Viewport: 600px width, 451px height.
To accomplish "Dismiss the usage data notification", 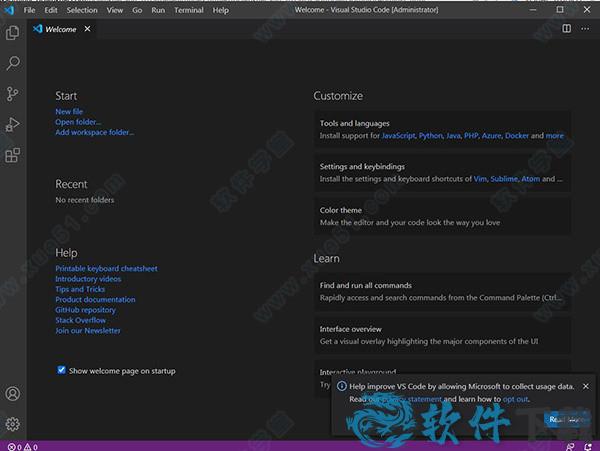I will point(585,386).
